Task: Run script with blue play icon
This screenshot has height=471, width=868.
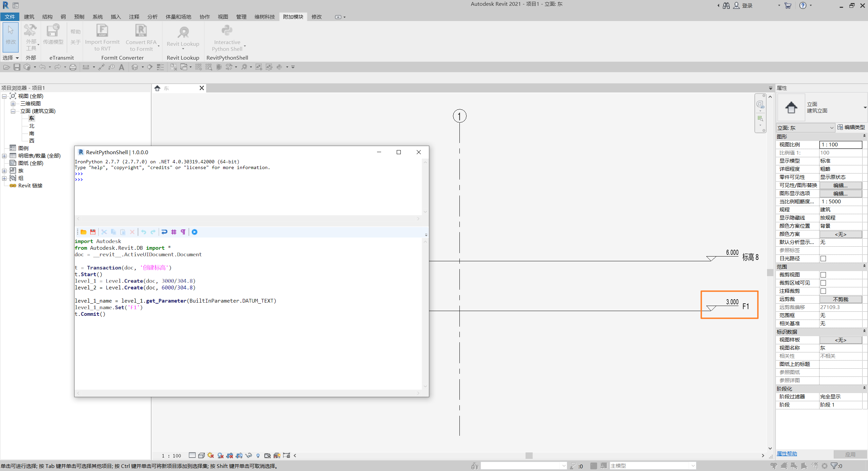Action: 195,232
